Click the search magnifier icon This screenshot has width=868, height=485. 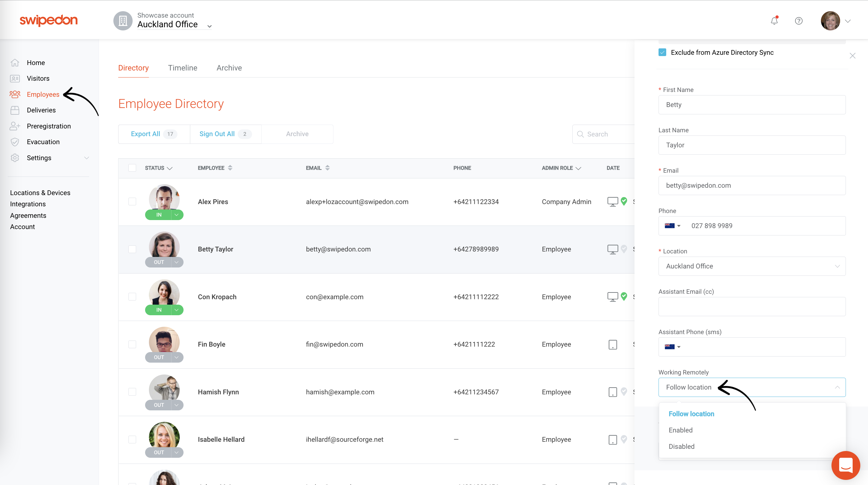click(580, 134)
